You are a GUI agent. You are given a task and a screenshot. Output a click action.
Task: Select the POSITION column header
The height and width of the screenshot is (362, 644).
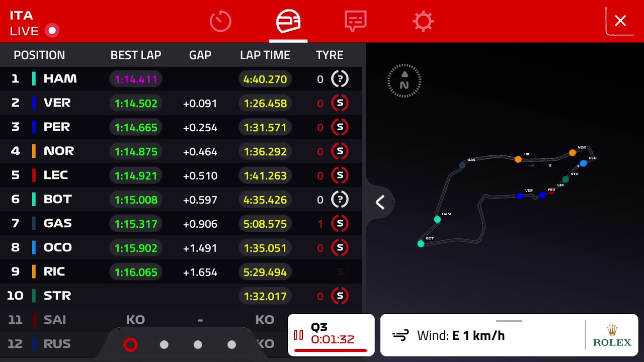(39, 55)
